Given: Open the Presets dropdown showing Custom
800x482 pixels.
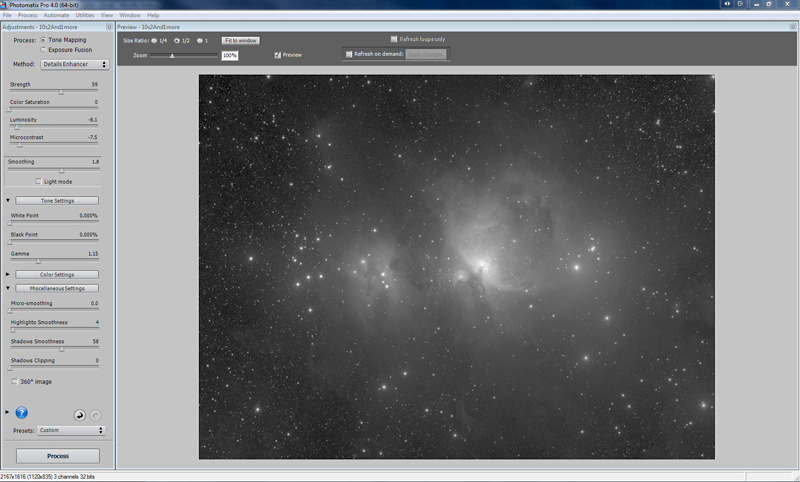Looking at the screenshot, I should [x=70, y=430].
